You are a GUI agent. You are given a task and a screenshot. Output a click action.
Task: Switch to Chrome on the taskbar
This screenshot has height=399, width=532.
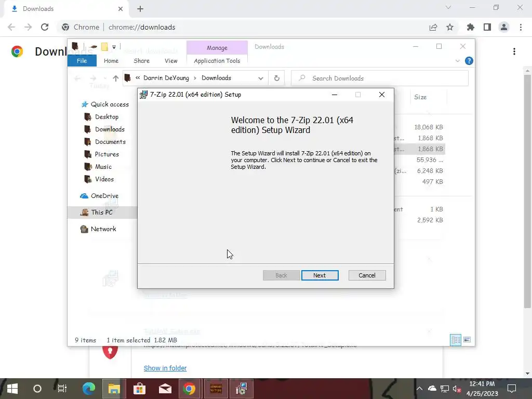pos(189,389)
